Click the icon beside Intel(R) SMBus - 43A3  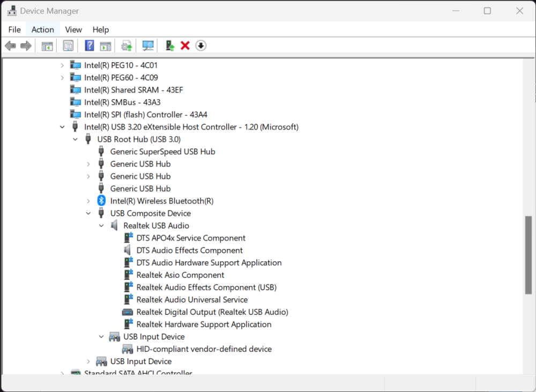click(x=76, y=102)
